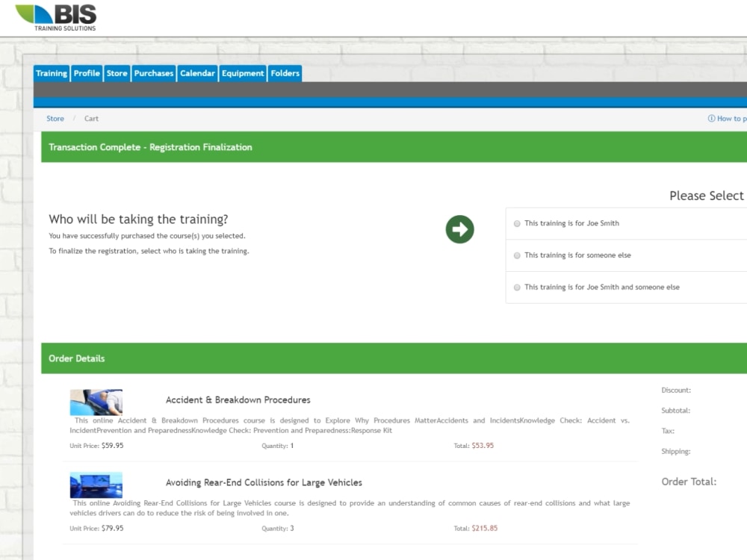Click the Tax label

[x=668, y=431]
